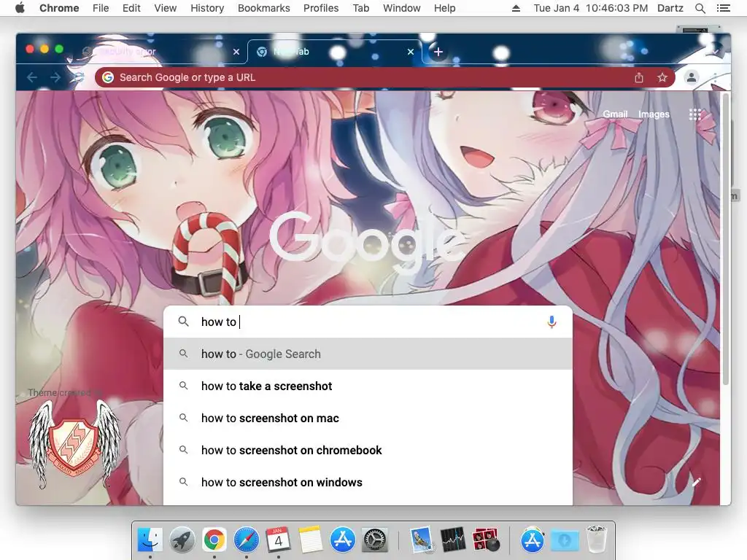The image size is (747, 560).
Task: Open the Chrome profile avatar
Action: click(x=692, y=77)
